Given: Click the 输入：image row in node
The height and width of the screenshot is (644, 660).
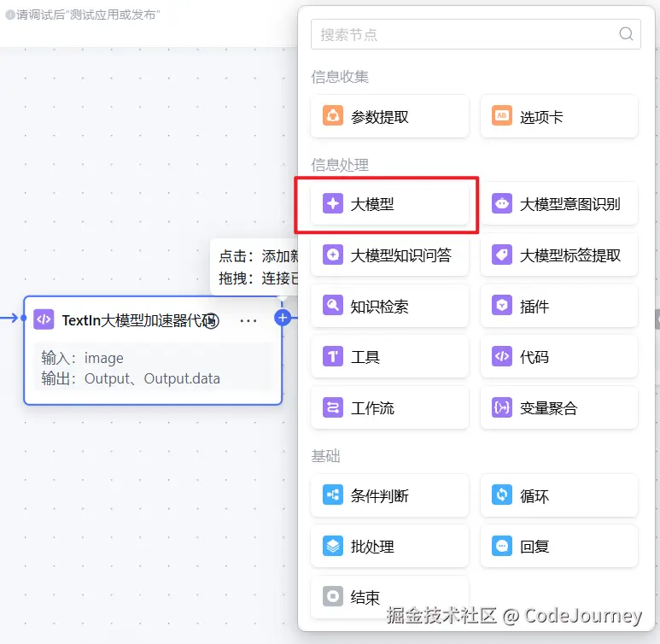Looking at the screenshot, I should click(83, 358).
